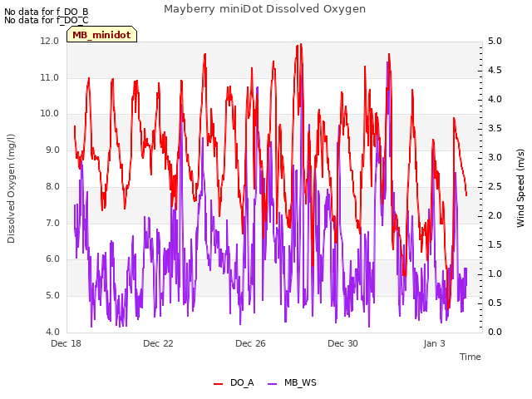This screenshot has width=532, height=399.
Task: Click the 4.0 wind speed axis value
Action: coord(495,100)
